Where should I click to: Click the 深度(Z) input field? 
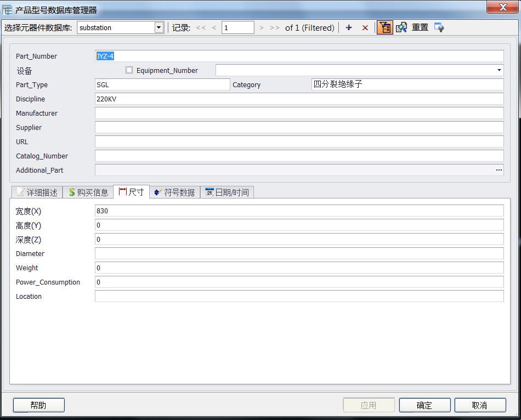coord(299,239)
